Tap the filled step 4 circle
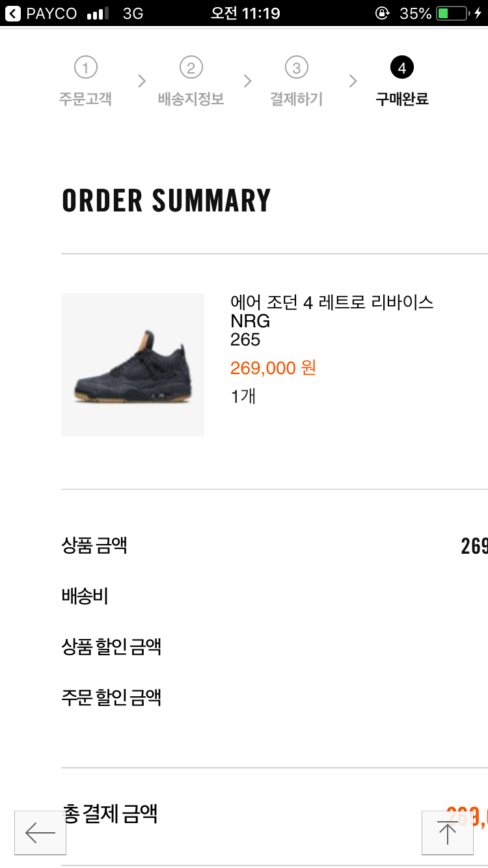This screenshot has height=868, width=488. tap(401, 67)
